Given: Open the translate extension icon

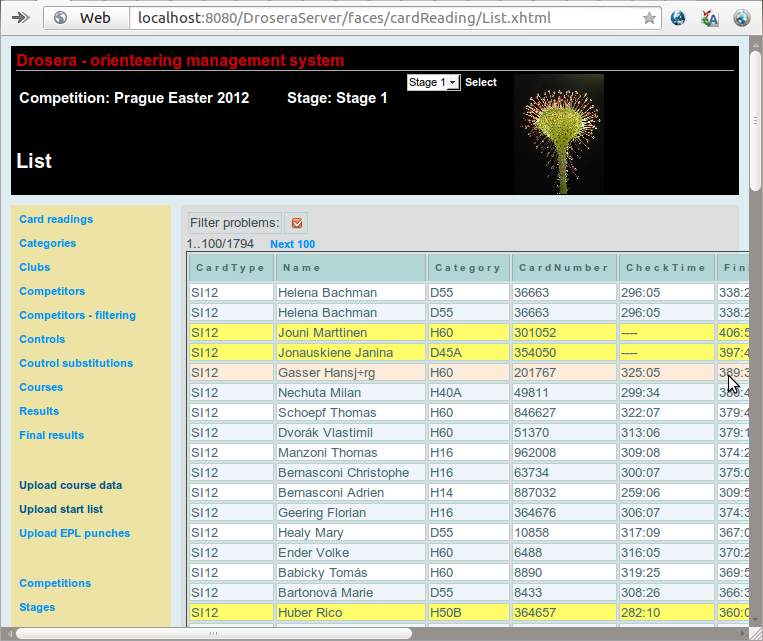Looking at the screenshot, I should [709, 18].
